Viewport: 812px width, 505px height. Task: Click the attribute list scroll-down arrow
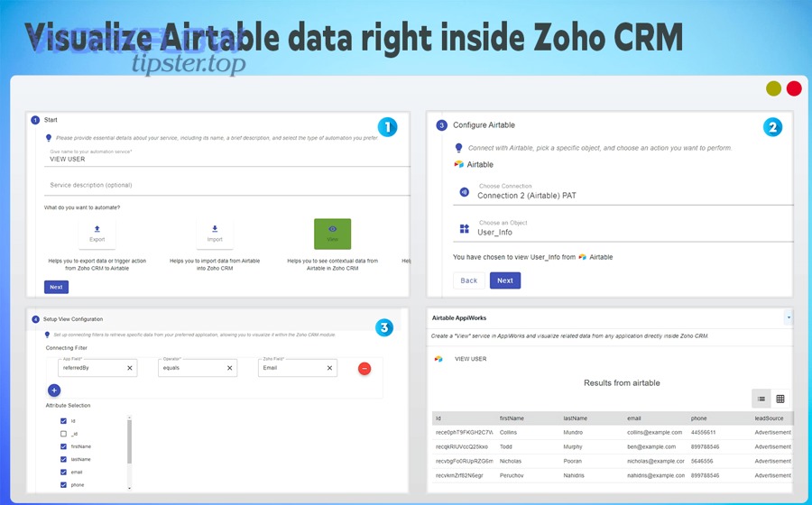coord(129,487)
